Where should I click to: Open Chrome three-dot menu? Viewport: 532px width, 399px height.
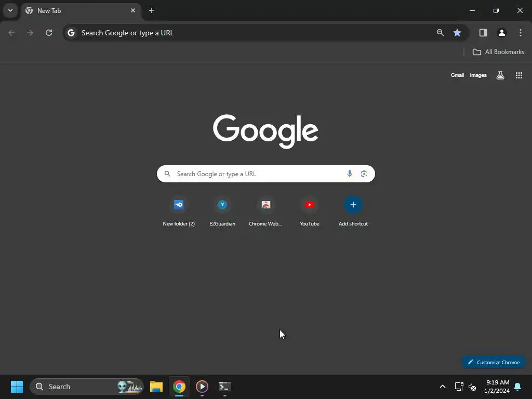pyautogui.click(x=521, y=33)
